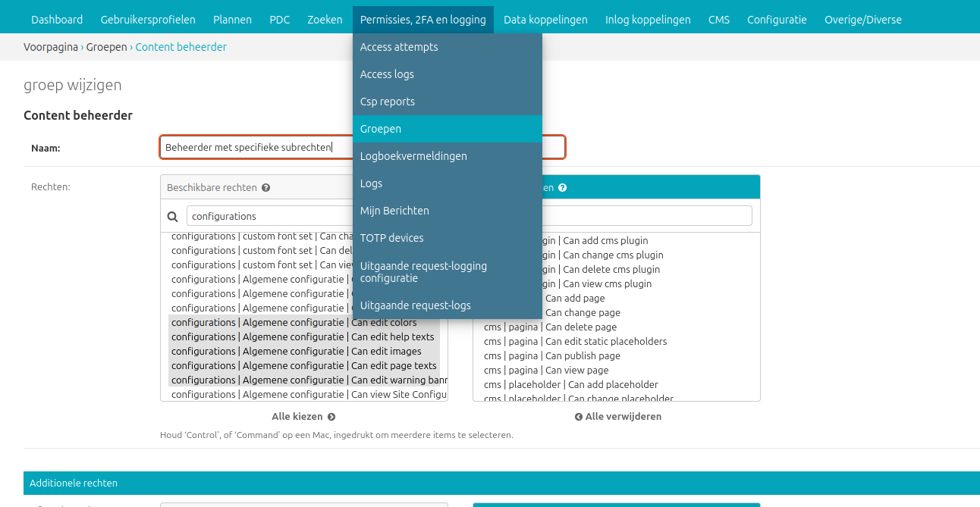This screenshot has width=980, height=507.
Task: Choose TOTP devices menu entry
Action: [392, 238]
